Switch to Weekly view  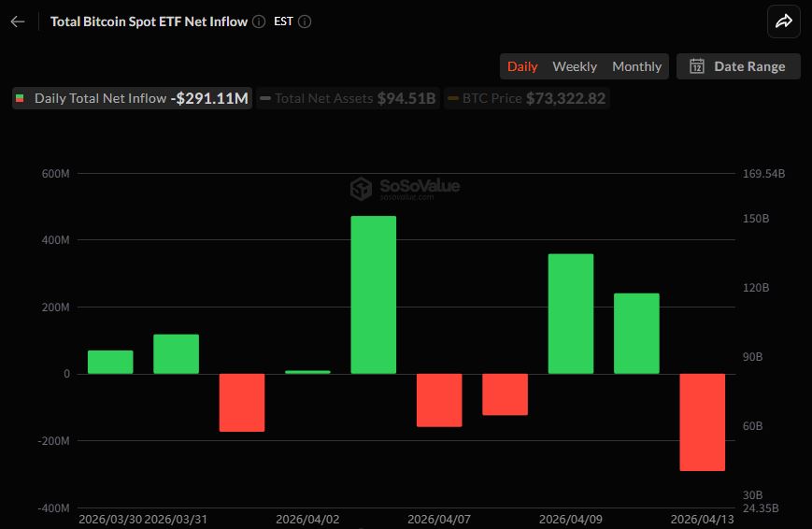click(x=574, y=66)
